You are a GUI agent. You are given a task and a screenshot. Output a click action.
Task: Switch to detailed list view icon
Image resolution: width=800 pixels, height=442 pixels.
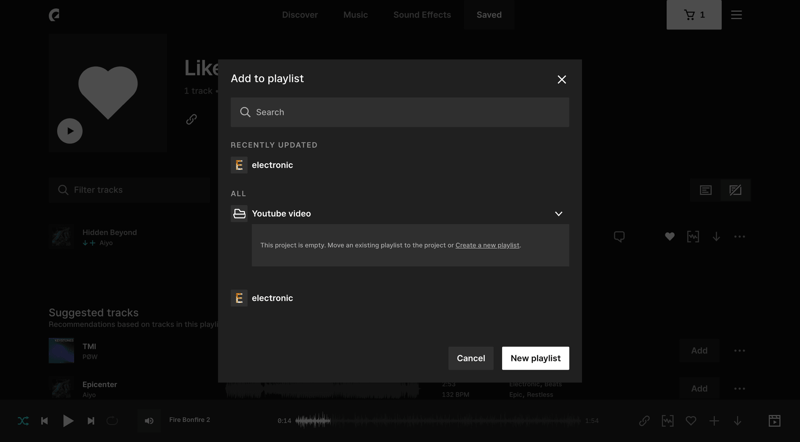coord(706,190)
